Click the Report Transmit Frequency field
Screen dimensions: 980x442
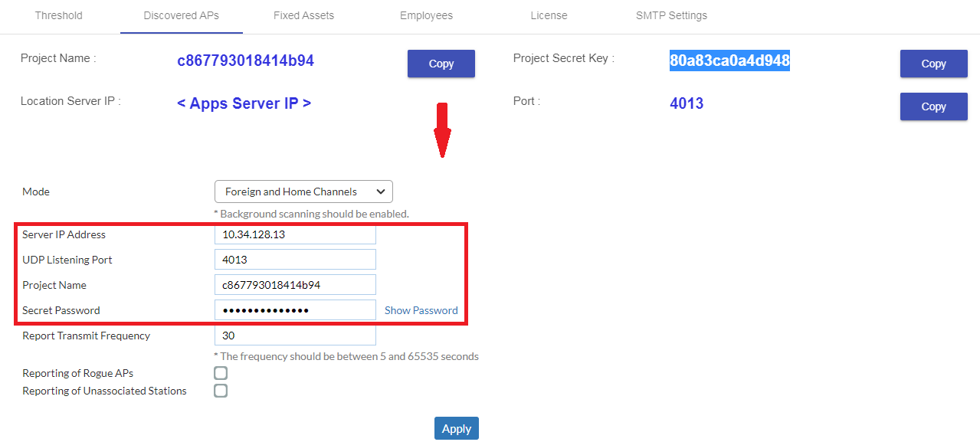295,335
